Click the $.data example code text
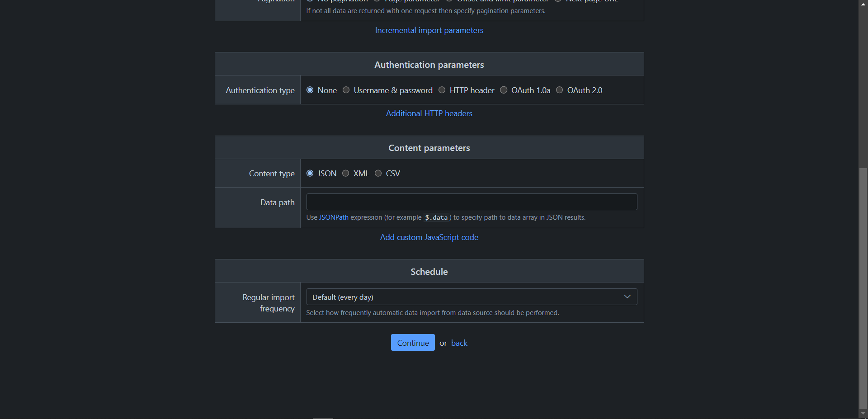Image resolution: width=868 pixels, height=419 pixels. pyautogui.click(x=436, y=217)
